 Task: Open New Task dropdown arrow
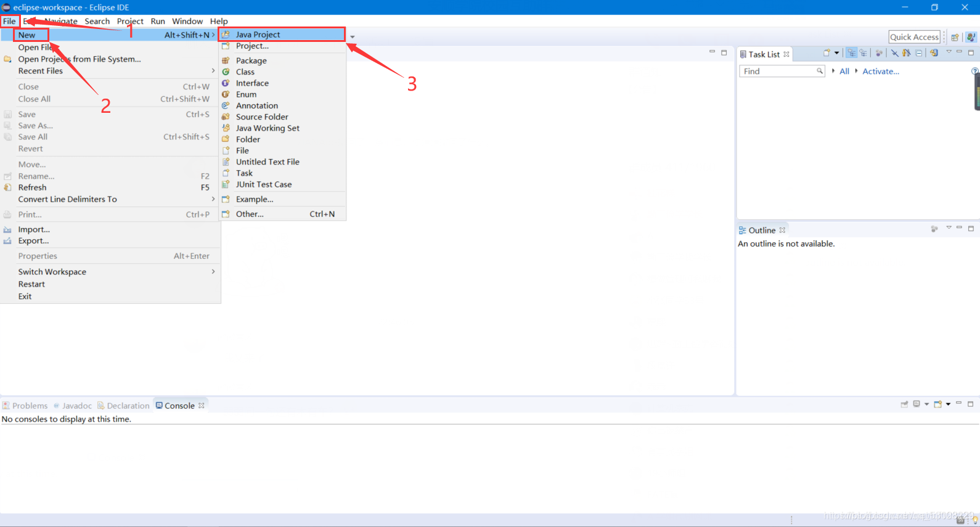tap(836, 53)
